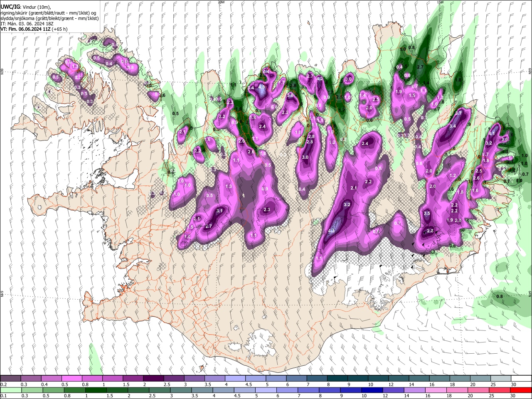
Task: Click the 3.5 value in the southeast highlands
Action: (427, 213)
